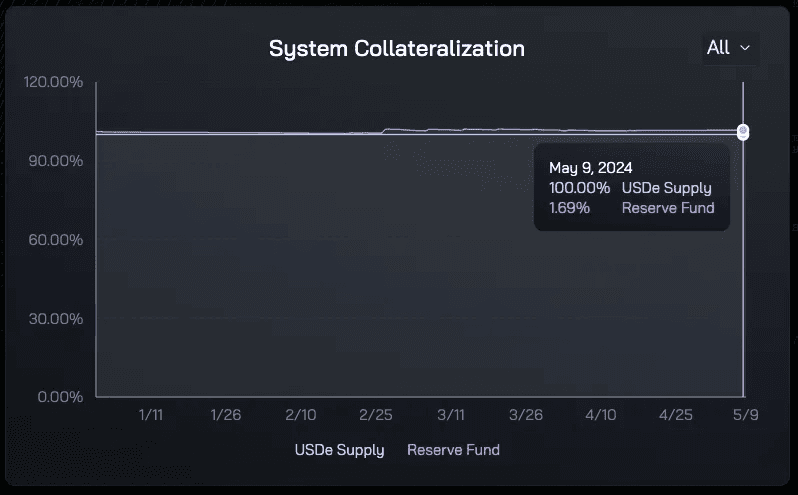
Task: Click the 3/11 x-axis date label
Action: click(451, 415)
